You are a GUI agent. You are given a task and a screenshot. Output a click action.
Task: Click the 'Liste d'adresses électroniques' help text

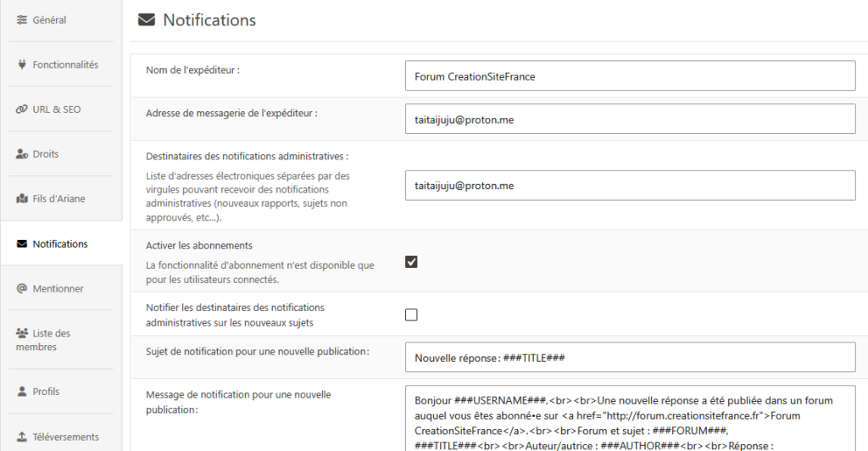(x=248, y=197)
